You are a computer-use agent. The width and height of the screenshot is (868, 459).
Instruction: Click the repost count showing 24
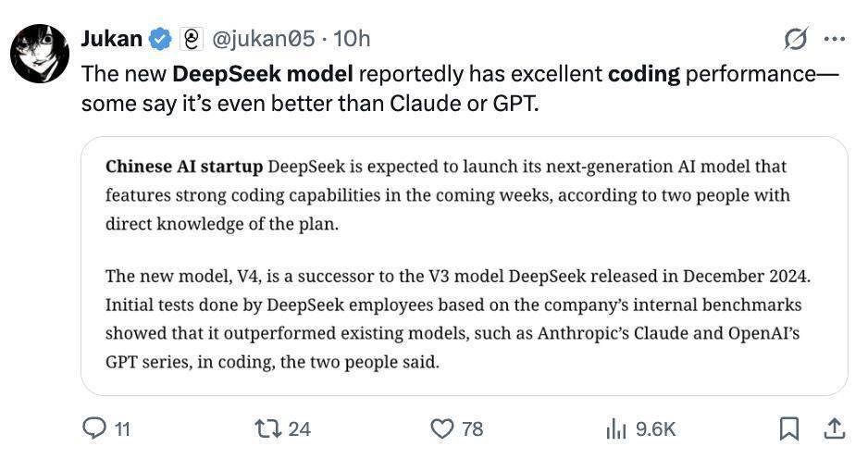pos(299,429)
